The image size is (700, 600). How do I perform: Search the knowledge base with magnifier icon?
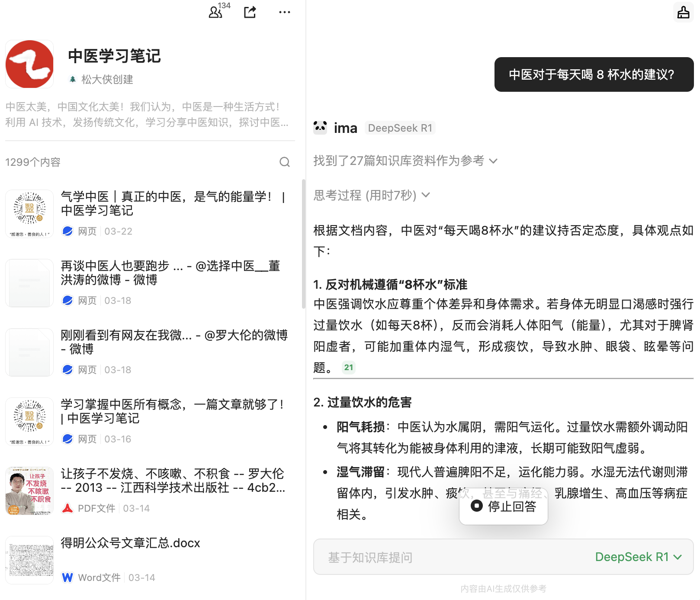[x=284, y=162]
